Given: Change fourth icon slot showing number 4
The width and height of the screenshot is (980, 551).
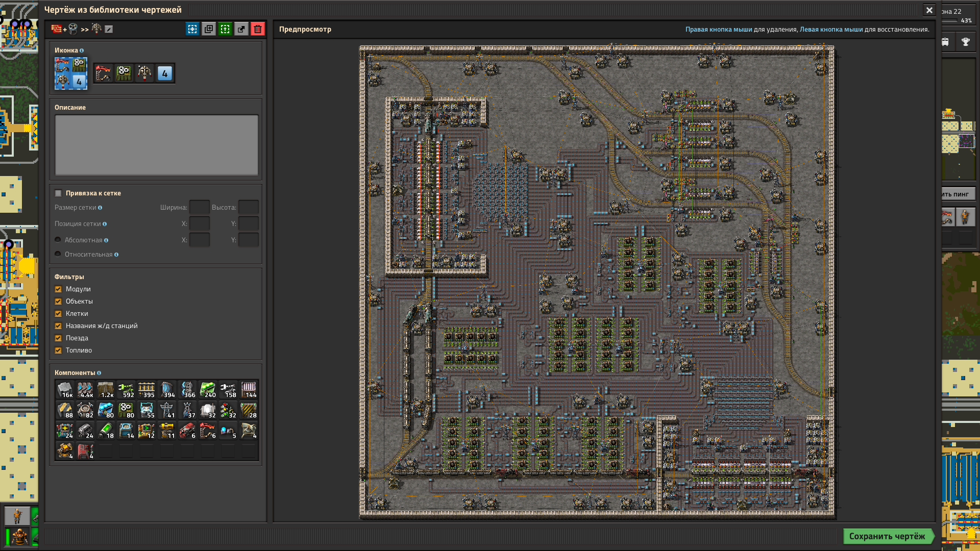Looking at the screenshot, I should (x=165, y=73).
